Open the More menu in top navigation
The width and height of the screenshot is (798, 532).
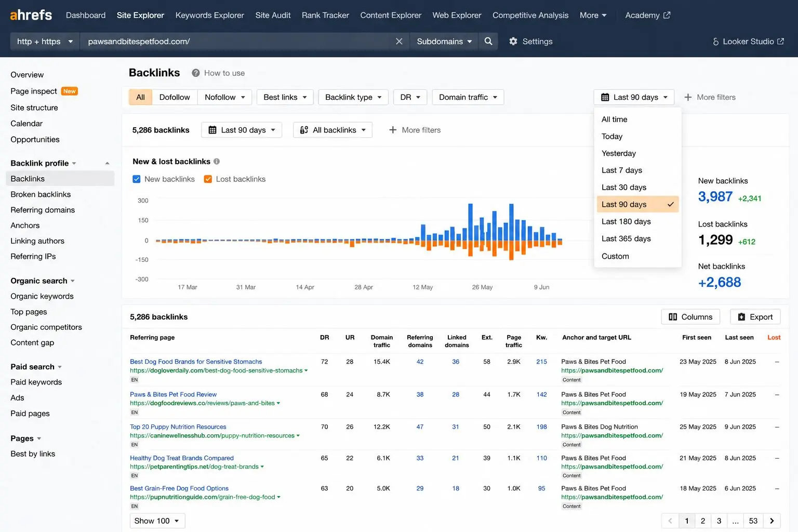point(593,15)
